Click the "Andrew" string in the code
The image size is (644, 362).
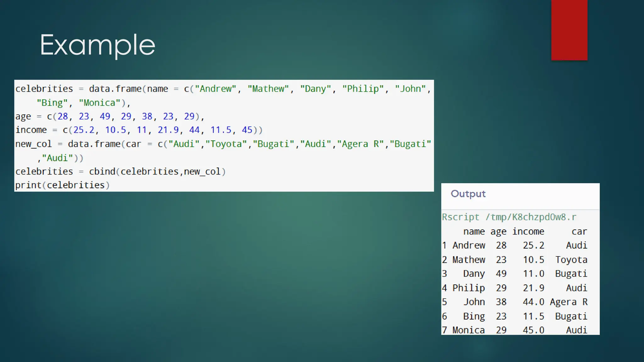215,89
